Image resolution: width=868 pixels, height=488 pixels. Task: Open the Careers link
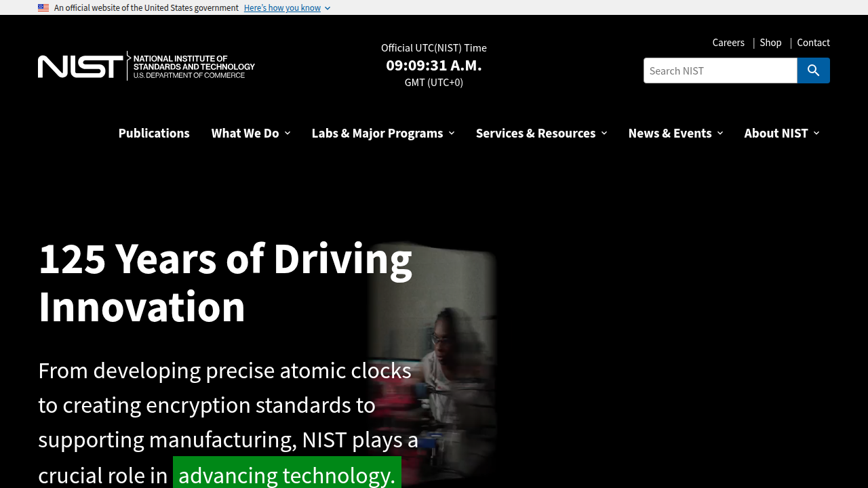coord(728,42)
